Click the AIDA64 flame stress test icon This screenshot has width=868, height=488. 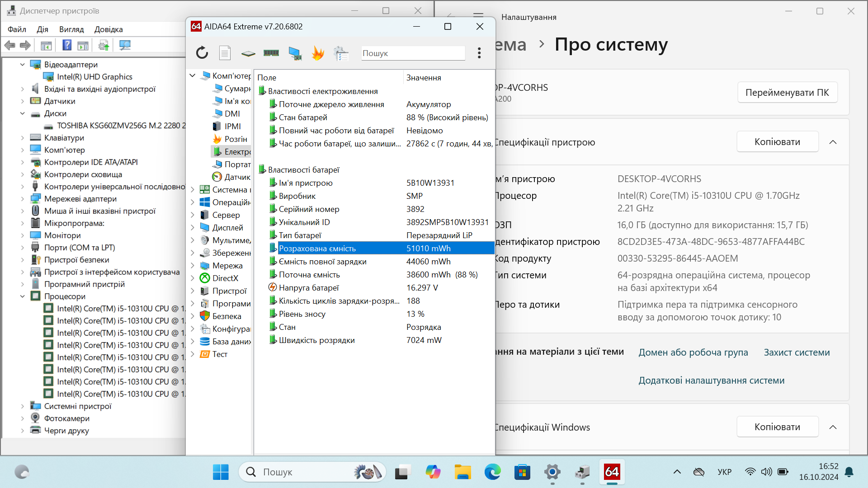(318, 53)
